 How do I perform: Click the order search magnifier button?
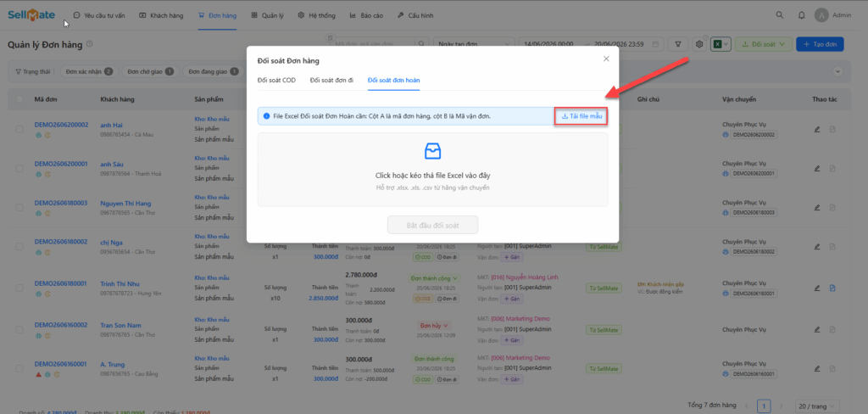coord(422,44)
